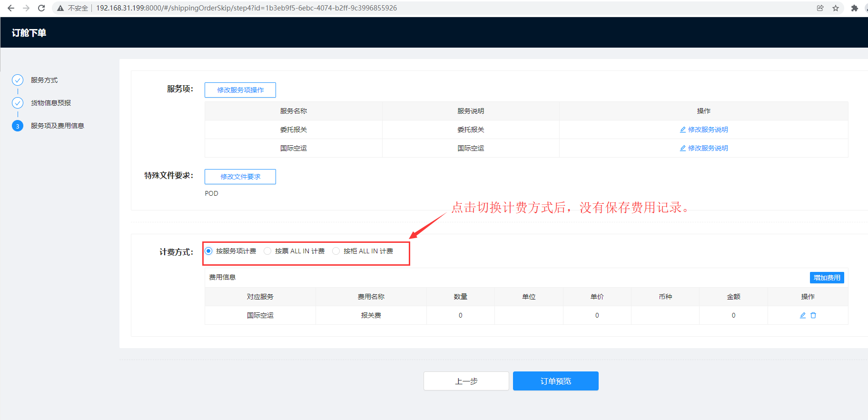Click 增加费用 button
Viewport: 868px width, 420px height.
(x=827, y=278)
